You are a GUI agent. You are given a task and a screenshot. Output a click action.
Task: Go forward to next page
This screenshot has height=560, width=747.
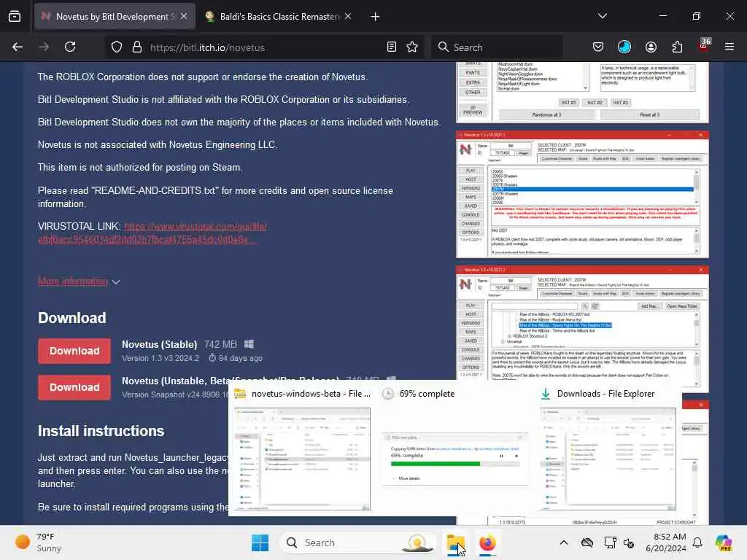[44, 47]
